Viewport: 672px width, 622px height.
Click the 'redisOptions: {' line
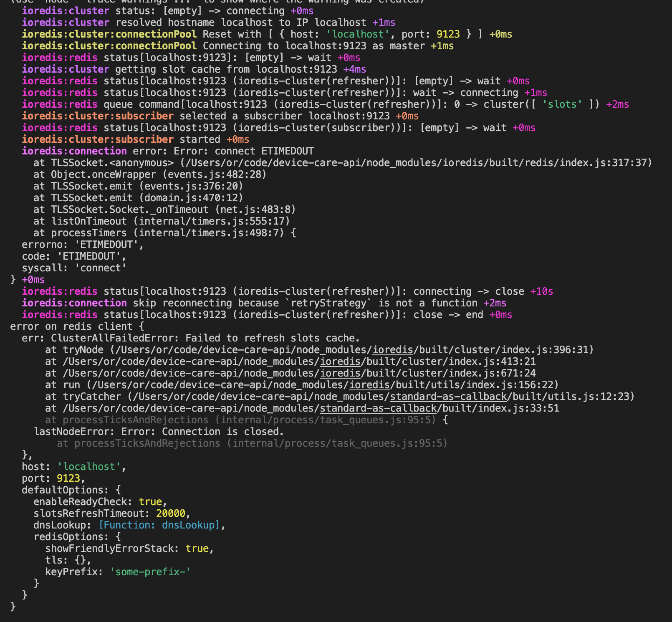click(x=77, y=537)
